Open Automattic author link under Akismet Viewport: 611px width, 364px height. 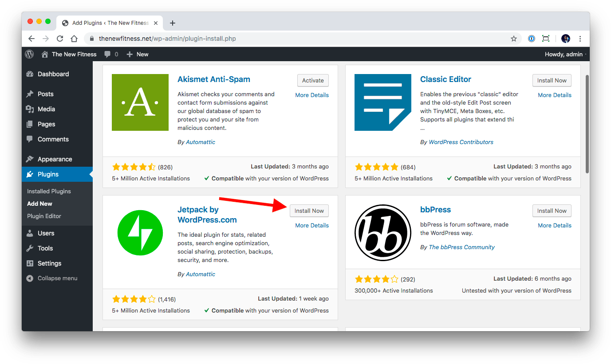201,142
